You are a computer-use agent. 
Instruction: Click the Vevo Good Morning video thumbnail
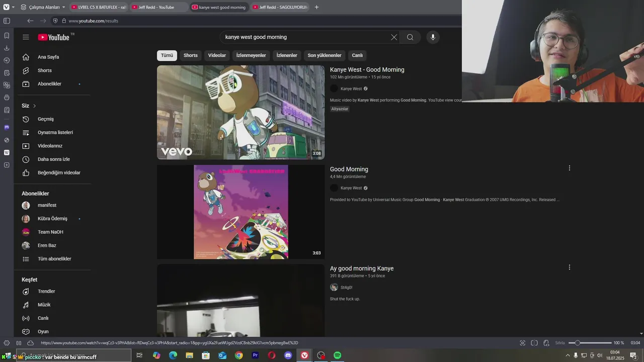(240, 112)
